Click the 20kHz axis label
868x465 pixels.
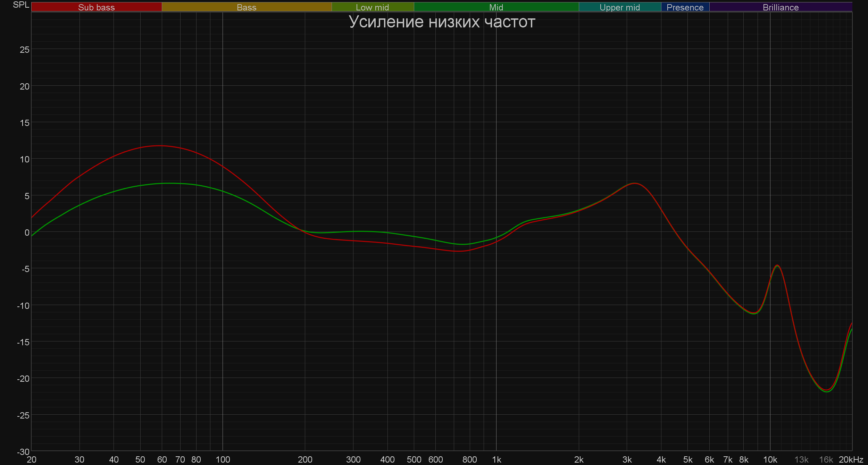851,459
